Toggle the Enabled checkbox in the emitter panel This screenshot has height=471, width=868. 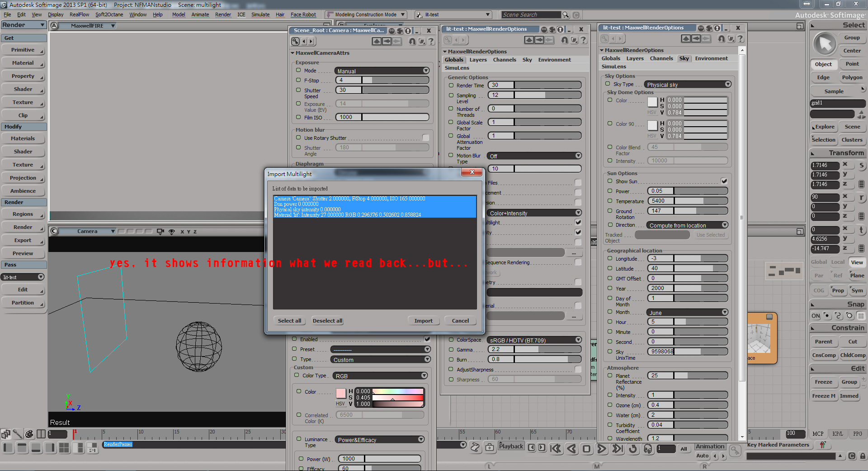427,339
